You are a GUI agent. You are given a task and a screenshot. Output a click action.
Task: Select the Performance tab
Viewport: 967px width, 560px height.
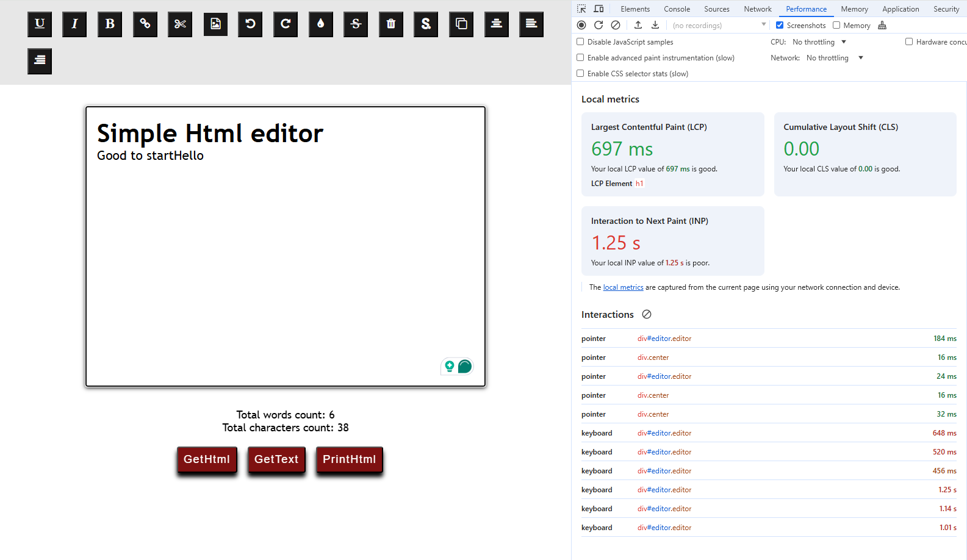click(806, 9)
